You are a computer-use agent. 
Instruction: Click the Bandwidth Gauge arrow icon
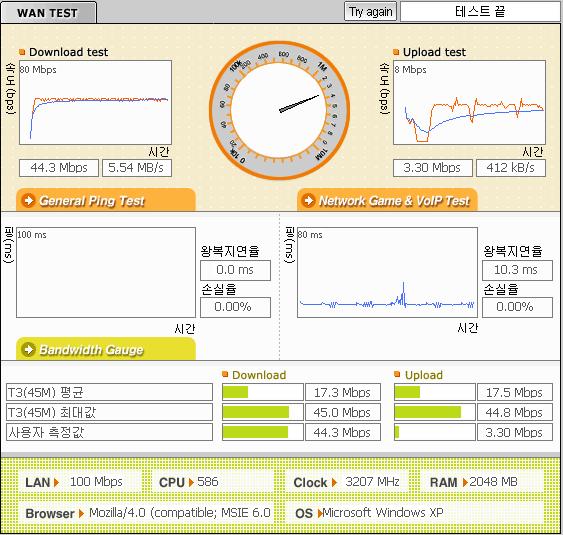[29, 349]
